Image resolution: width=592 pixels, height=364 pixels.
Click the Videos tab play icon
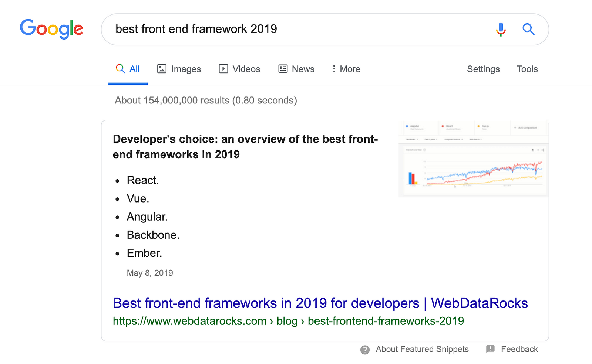click(x=223, y=69)
